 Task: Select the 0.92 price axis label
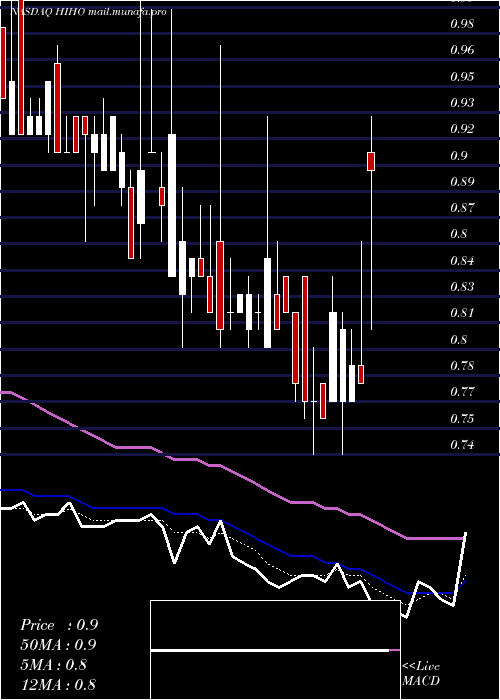pyautogui.click(x=462, y=129)
